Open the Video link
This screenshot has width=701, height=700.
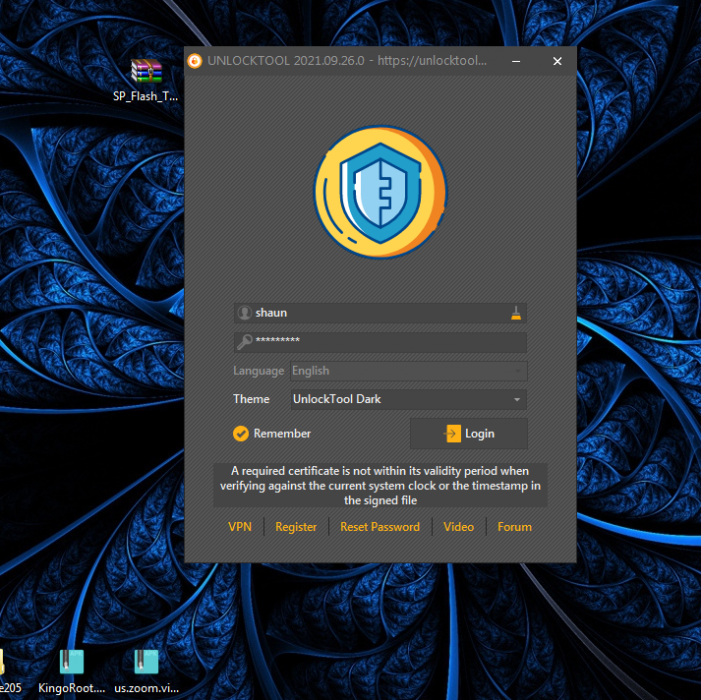[x=459, y=527]
